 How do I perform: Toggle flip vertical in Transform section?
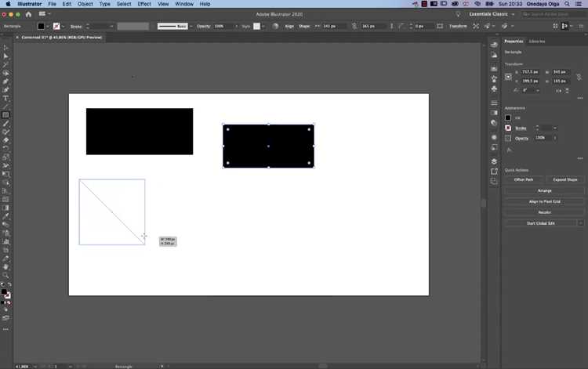(567, 91)
